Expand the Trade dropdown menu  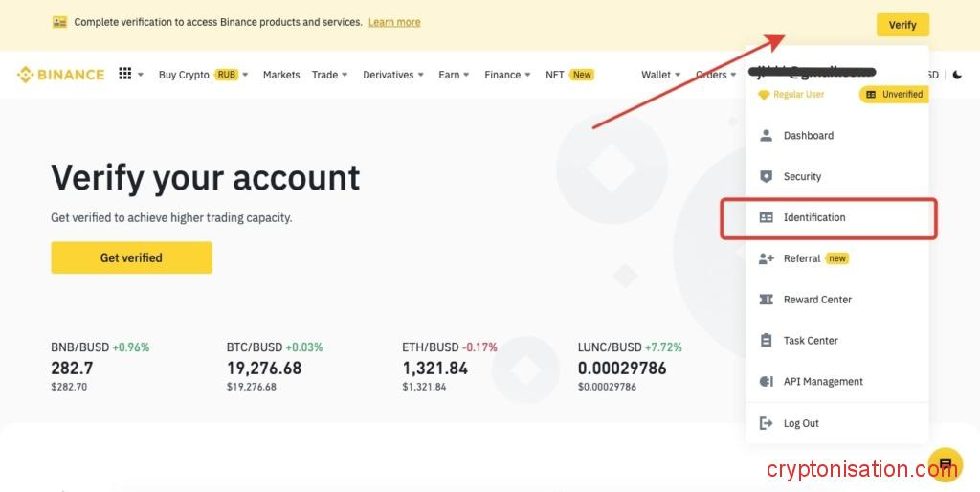point(330,75)
